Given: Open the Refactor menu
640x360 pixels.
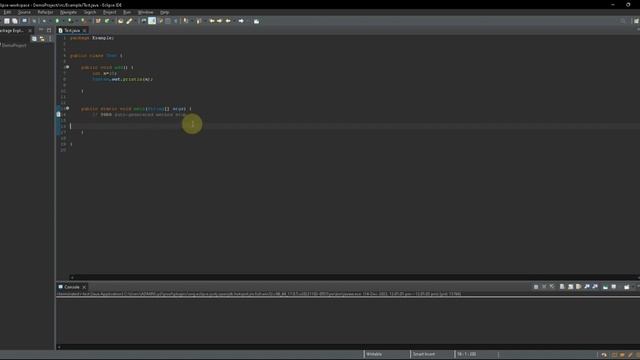Looking at the screenshot, I should [45, 12].
